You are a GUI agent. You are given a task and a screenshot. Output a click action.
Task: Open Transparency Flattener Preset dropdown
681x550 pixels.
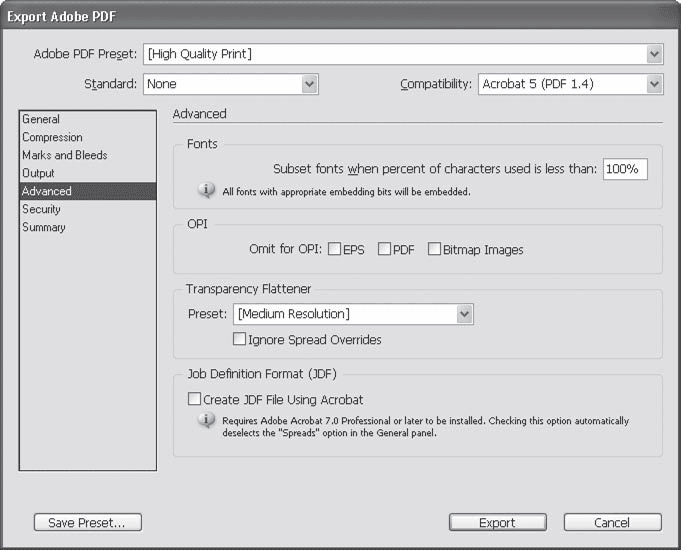(464, 314)
